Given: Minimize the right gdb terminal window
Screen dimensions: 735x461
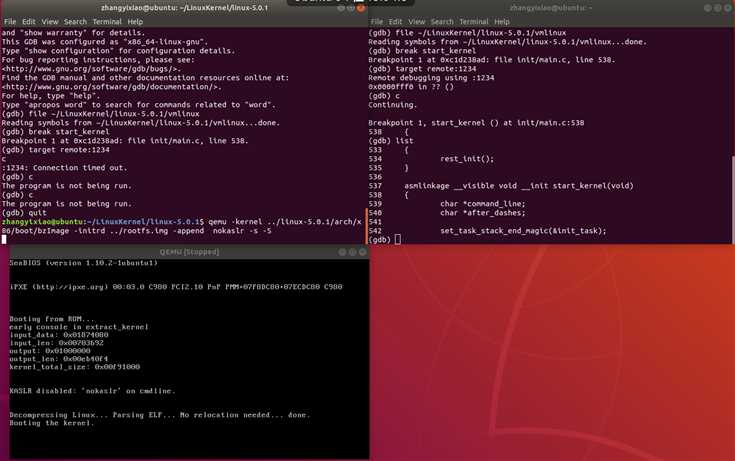Looking at the screenshot, I should tap(708, 8).
